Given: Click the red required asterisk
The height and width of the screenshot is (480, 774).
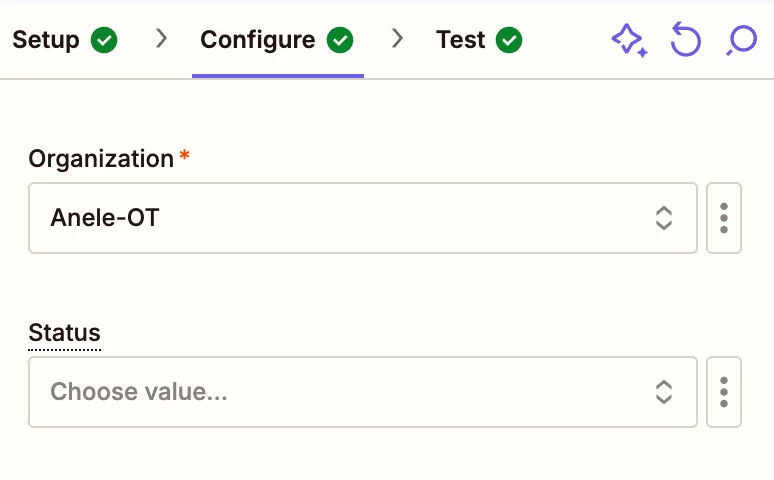Looking at the screenshot, I should click(184, 156).
